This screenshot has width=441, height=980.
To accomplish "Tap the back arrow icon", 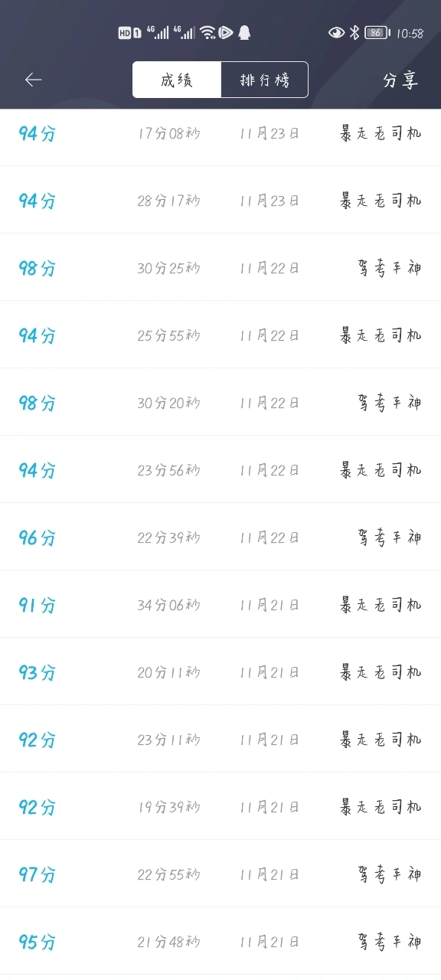I will [x=33, y=80].
